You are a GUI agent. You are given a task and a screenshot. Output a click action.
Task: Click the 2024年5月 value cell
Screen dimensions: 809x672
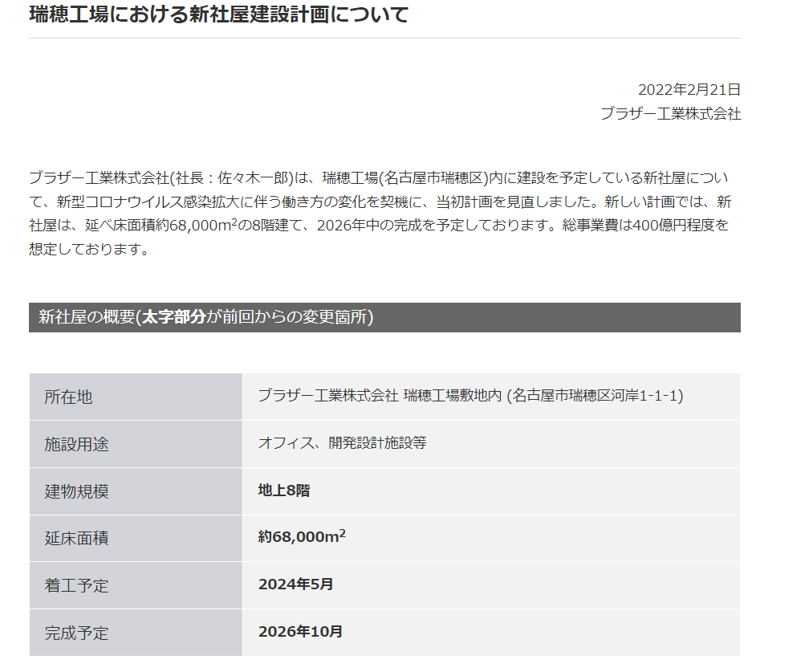tap(295, 584)
